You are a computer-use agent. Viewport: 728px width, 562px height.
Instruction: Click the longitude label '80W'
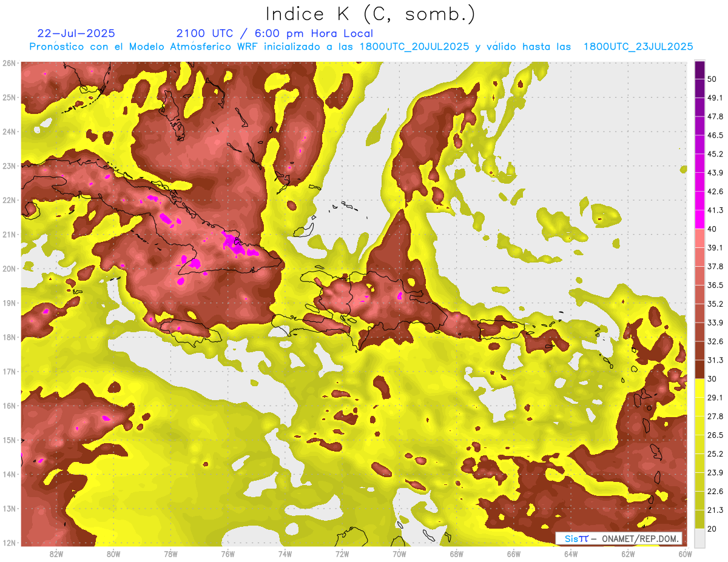point(113,554)
